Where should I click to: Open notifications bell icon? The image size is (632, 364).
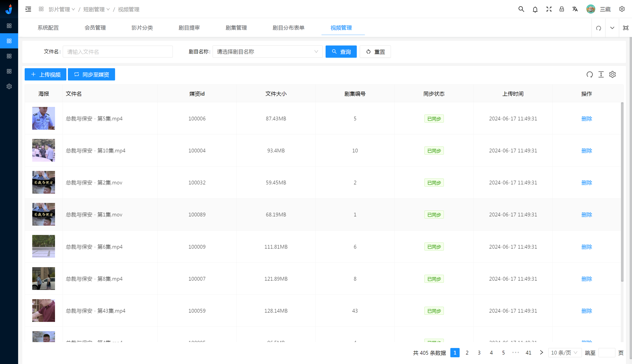[x=535, y=9]
